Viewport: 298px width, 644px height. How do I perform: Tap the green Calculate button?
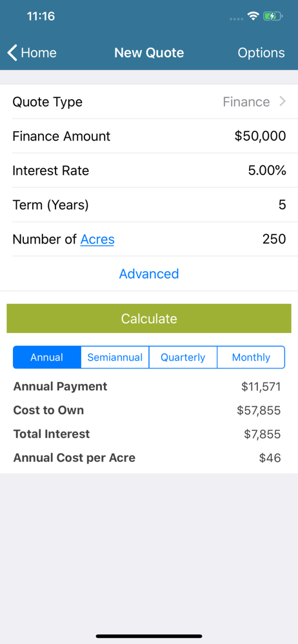149,319
